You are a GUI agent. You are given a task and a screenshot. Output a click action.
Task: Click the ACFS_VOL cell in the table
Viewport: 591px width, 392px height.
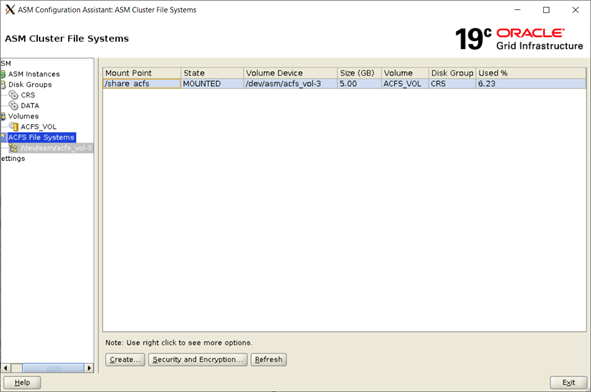405,84
